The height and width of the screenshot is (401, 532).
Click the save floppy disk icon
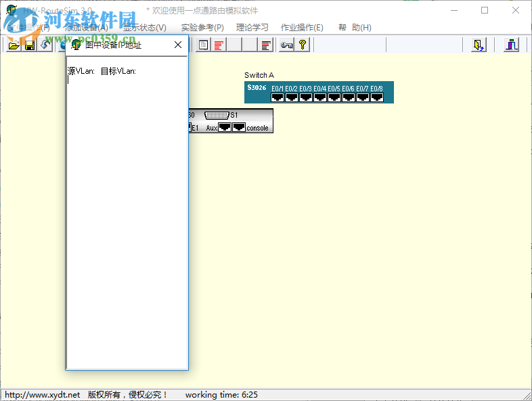[x=30, y=45]
